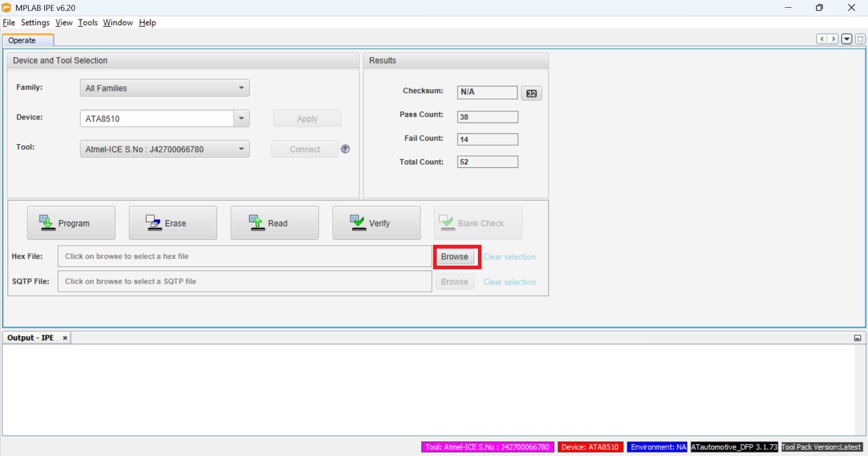The height and width of the screenshot is (456, 868).
Task: Clear the SQTP file selection
Action: tap(509, 282)
